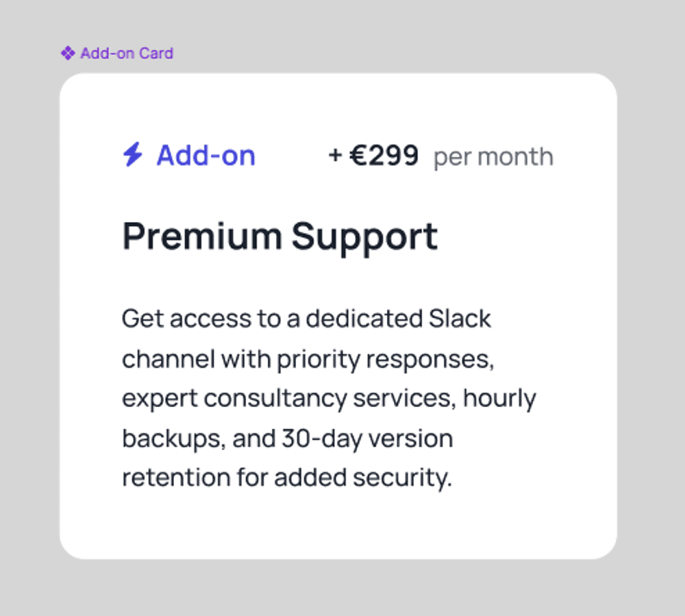Click the word hourly in the description
Image resolution: width=685 pixels, height=616 pixels.
pyautogui.click(x=499, y=398)
